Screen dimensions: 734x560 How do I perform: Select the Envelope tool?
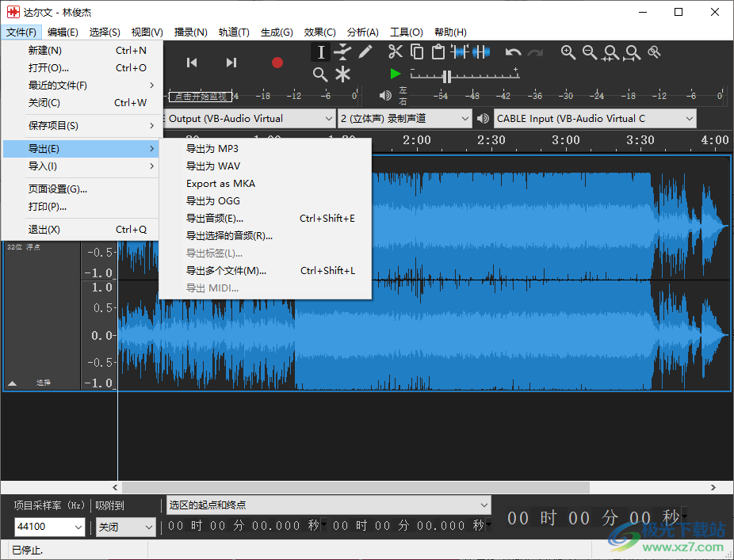[342, 52]
